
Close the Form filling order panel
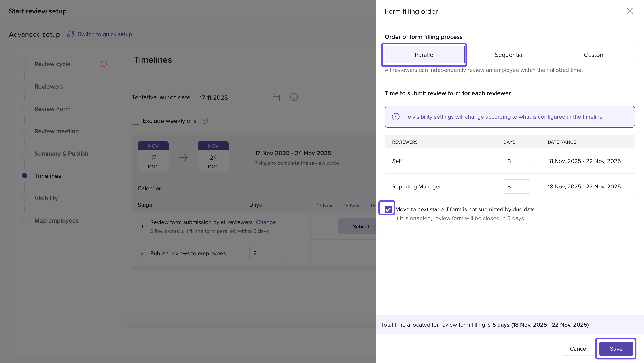629,11
